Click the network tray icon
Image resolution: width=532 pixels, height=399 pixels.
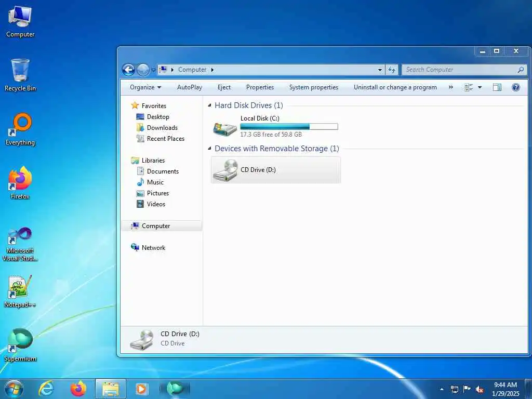click(454, 389)
